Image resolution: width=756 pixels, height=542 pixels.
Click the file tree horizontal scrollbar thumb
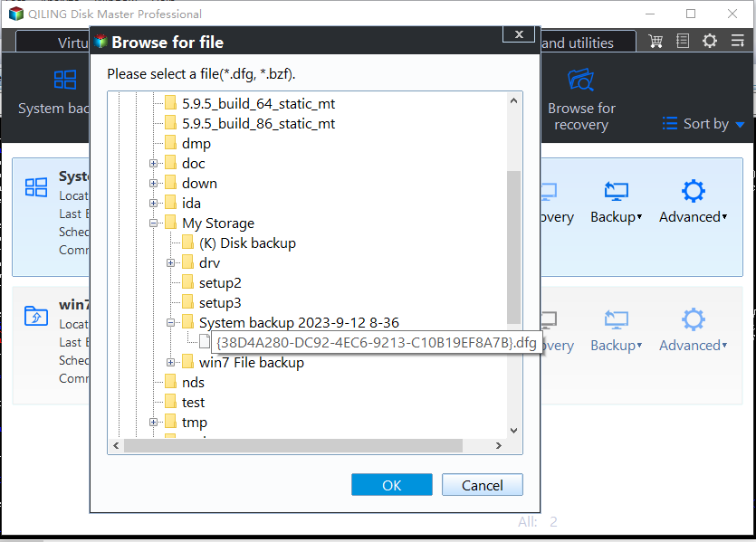[293, 446]
